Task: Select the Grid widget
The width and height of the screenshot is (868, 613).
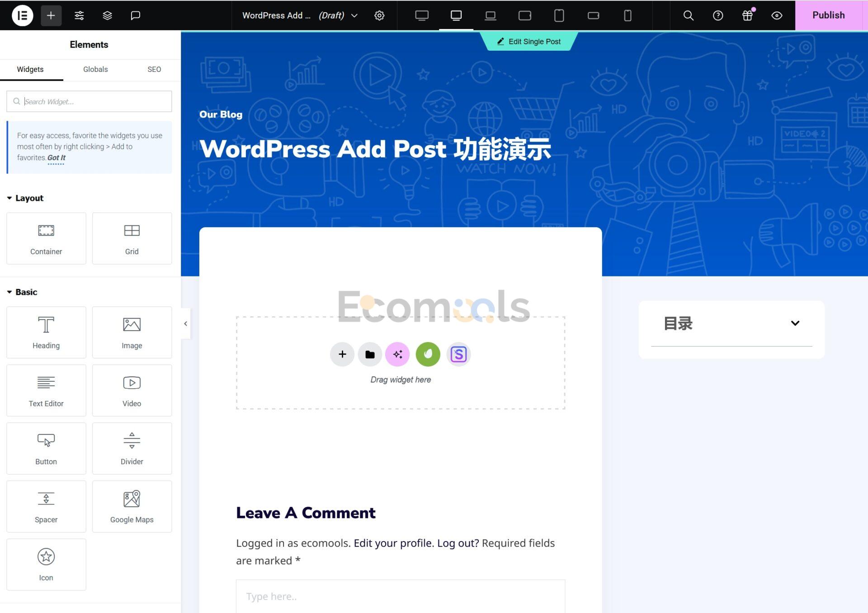Action: (132, 238)
